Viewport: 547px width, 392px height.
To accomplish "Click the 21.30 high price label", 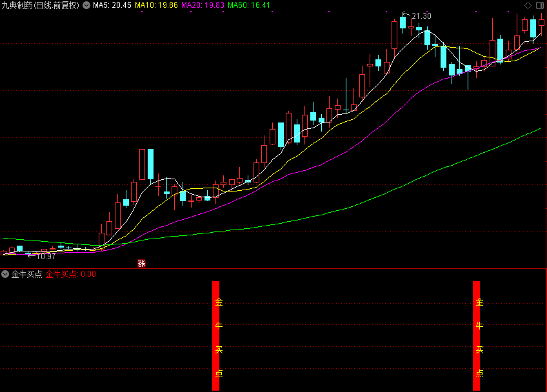I will [421, 16].
